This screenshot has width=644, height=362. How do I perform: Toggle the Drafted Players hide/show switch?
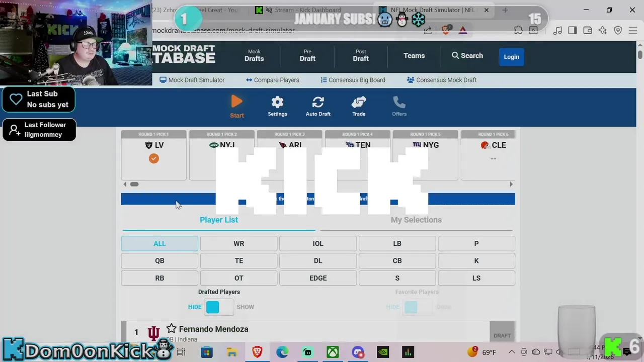(219, 307)
